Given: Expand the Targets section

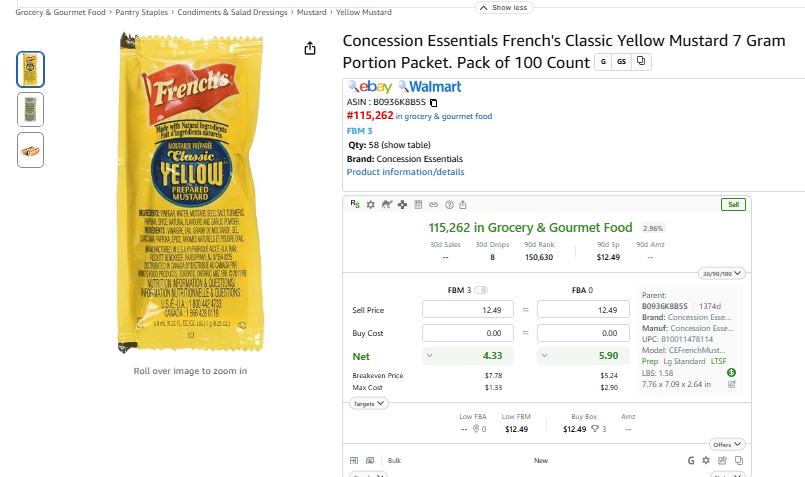Looking at the screenshot, I should [369, 404].
